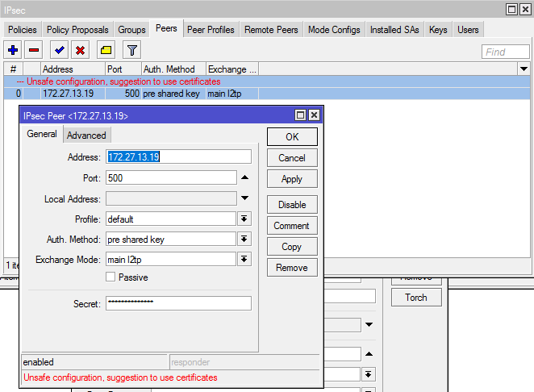
Task: Open dropdown button in background window
Action: click(x=369, y=374)
